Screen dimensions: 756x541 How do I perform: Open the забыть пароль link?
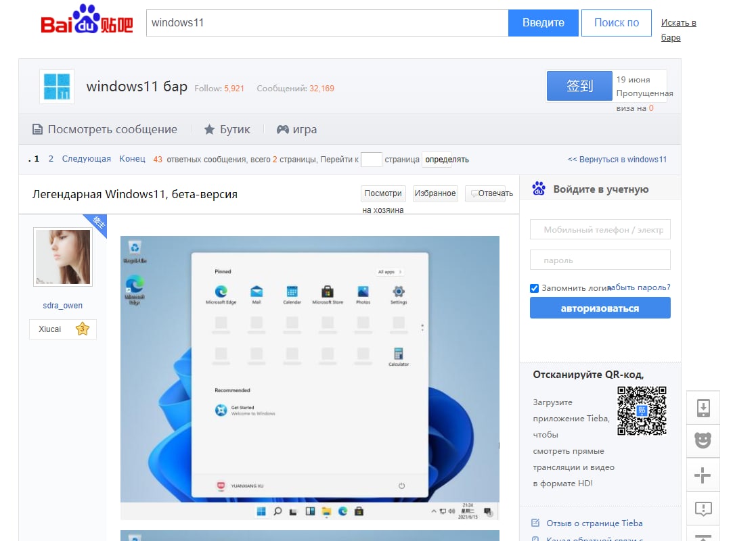[639, 287]
